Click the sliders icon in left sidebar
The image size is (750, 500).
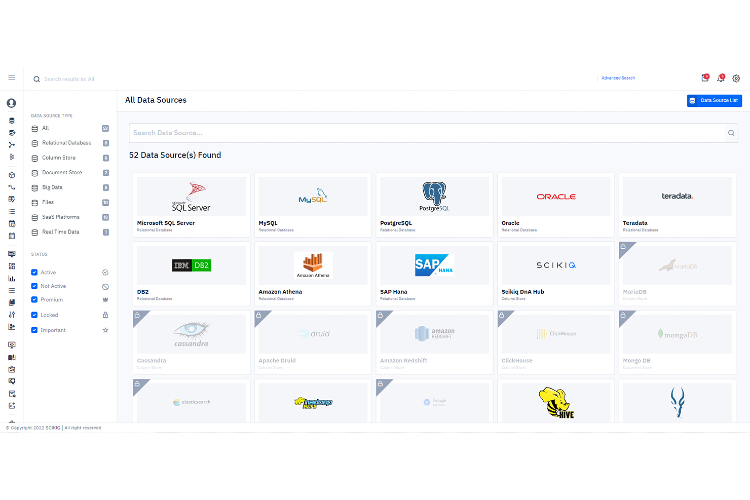click(12, 314)
